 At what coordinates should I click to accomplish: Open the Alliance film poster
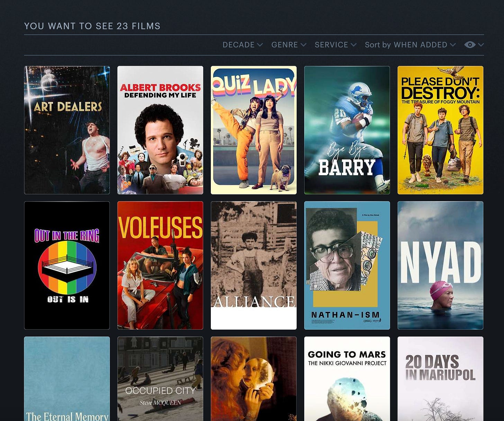click(254, 266)
